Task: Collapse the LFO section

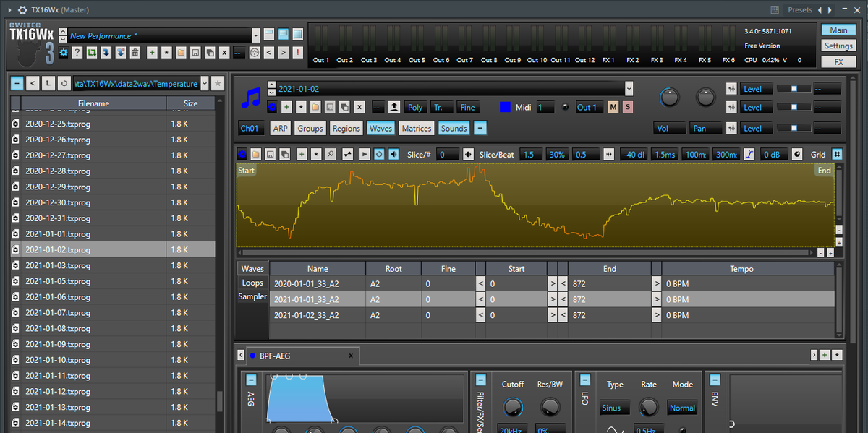Action: (x=584, y=380)
